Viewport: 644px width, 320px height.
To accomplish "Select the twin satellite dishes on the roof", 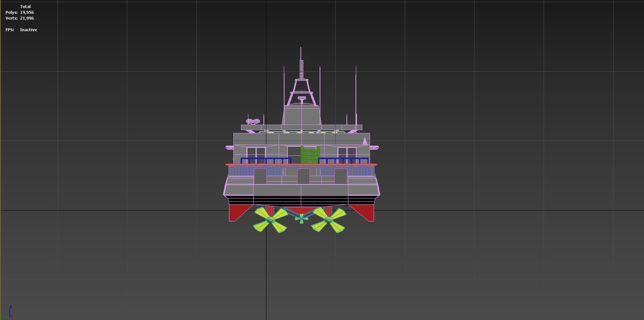I will click(x=253, y=121).
